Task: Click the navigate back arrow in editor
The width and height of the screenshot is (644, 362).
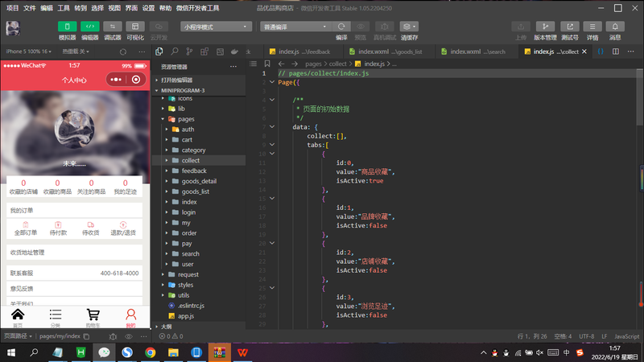Action: tap(281, 64)
